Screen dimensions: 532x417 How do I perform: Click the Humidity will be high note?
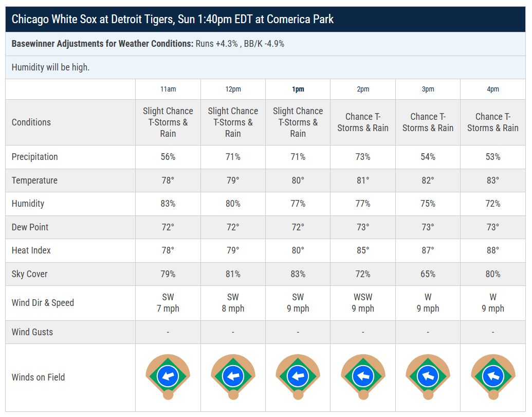[50, 67]
